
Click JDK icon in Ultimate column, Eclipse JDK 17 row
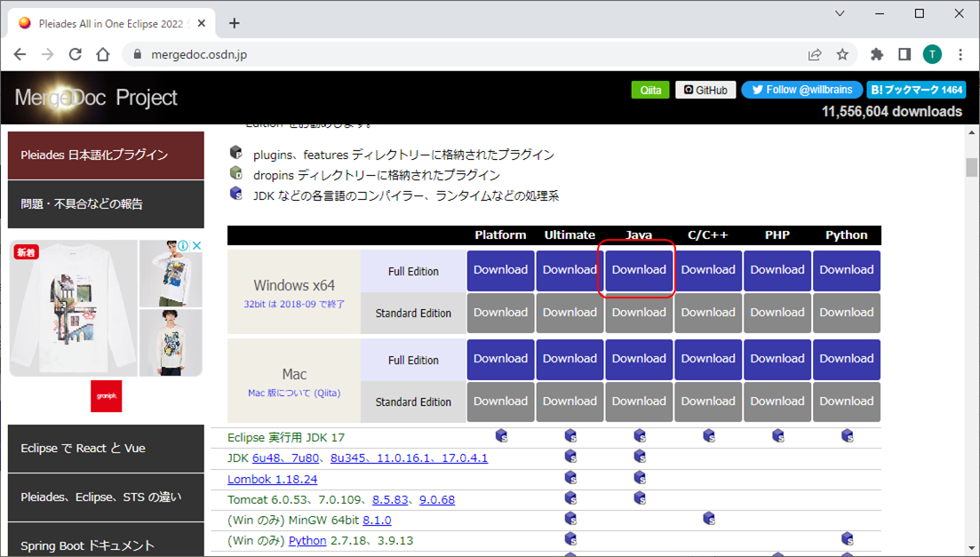point(570,435)
